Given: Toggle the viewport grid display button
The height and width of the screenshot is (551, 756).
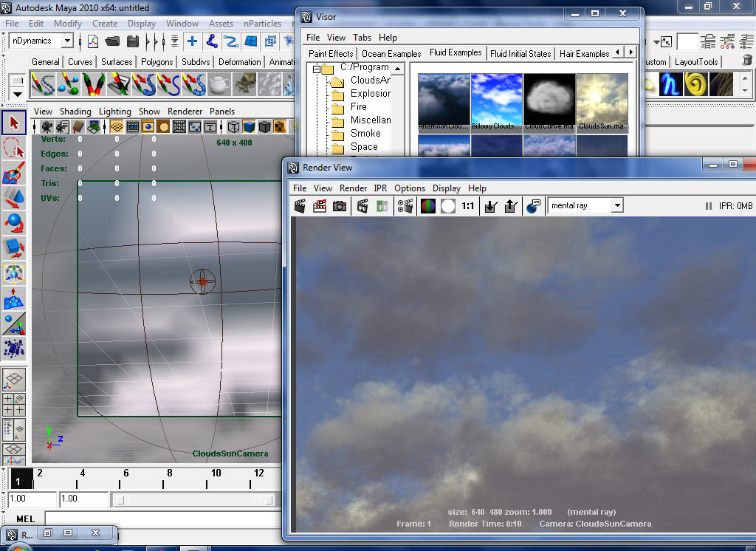Looking at the screenshot, I should pyautogui.click(x=116, y=127).
